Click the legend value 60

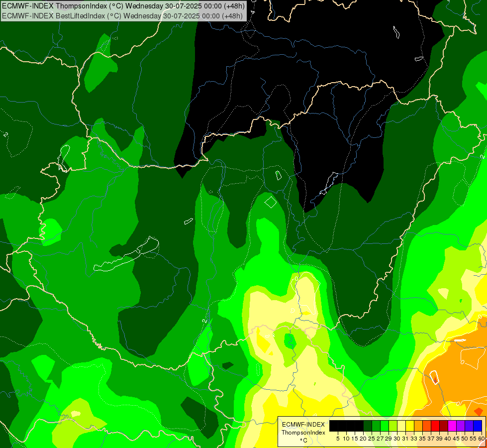482,439
